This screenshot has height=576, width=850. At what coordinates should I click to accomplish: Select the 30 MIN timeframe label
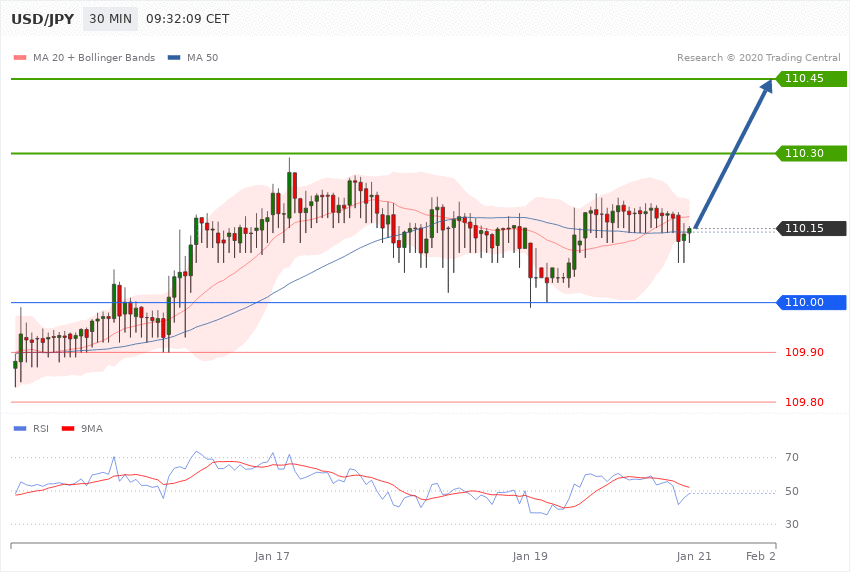point(111,19)
